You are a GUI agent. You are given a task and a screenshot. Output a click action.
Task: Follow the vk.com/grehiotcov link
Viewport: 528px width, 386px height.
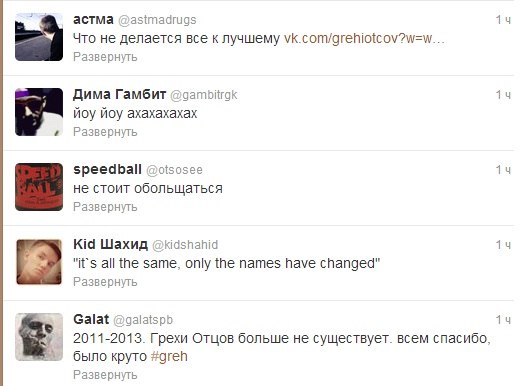(364, 39)
